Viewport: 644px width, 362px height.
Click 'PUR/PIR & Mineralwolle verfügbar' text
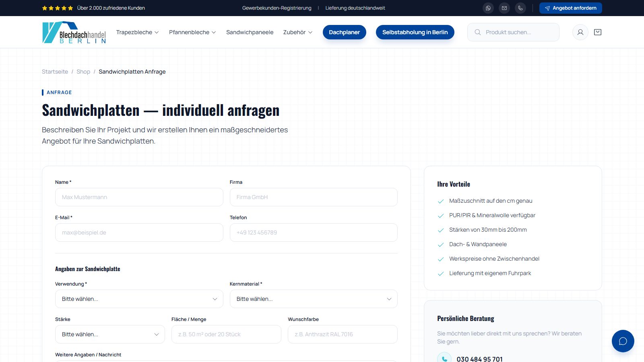pos(492,215)
